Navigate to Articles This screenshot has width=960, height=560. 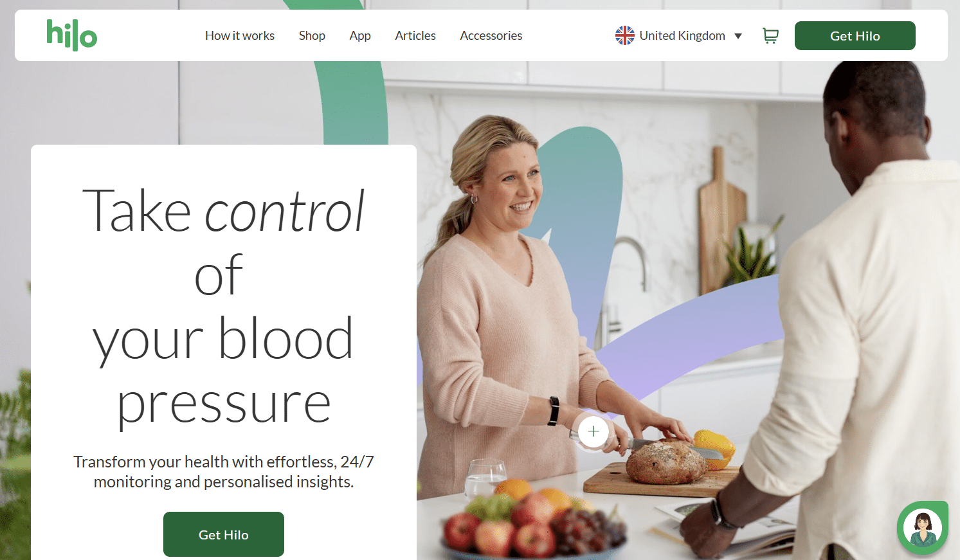tap(415, 35)
